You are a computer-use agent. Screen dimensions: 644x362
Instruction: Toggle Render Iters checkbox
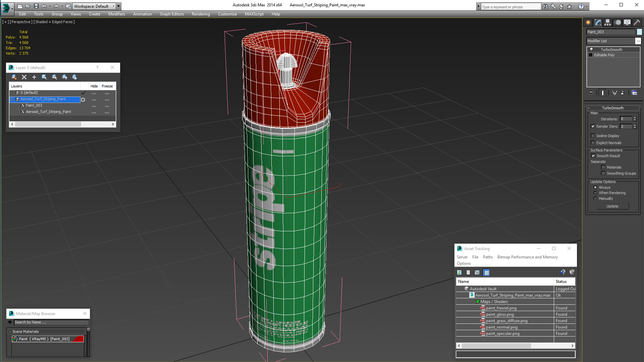click(593, 126)
